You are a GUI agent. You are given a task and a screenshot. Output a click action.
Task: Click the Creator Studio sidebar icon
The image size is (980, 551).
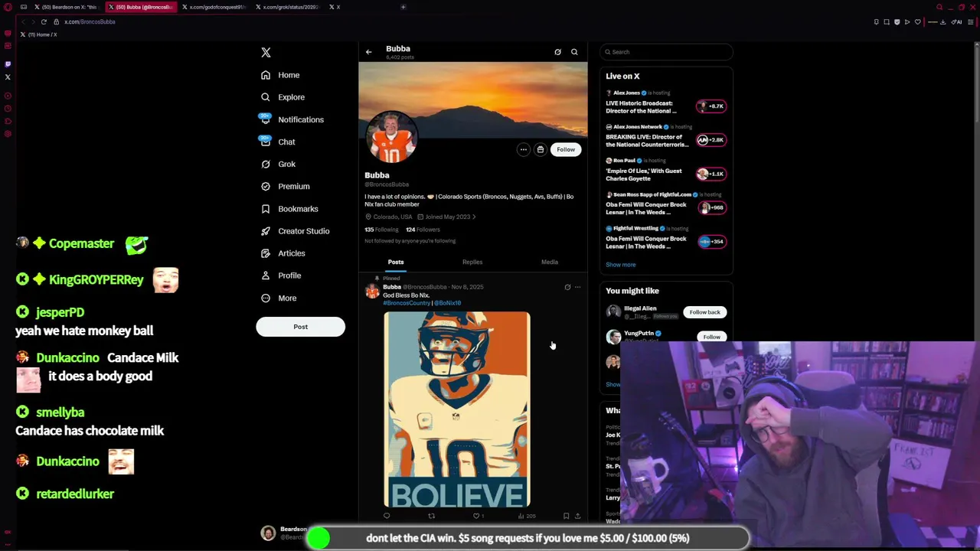coord(266,230)
